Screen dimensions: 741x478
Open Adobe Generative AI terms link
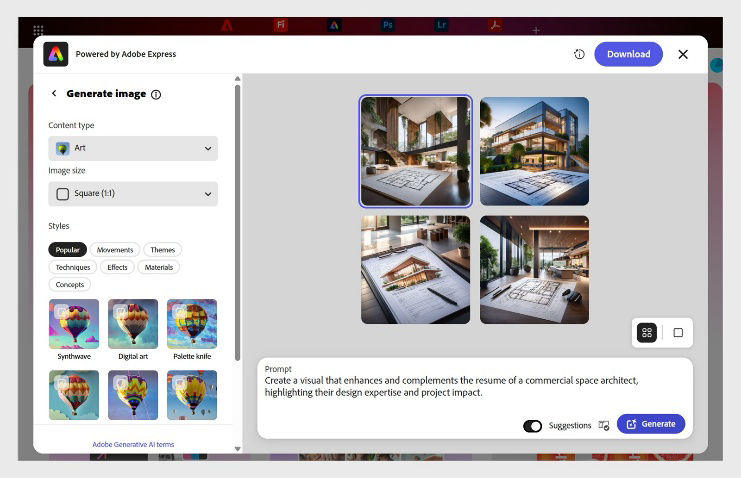(x=133, y=444)
